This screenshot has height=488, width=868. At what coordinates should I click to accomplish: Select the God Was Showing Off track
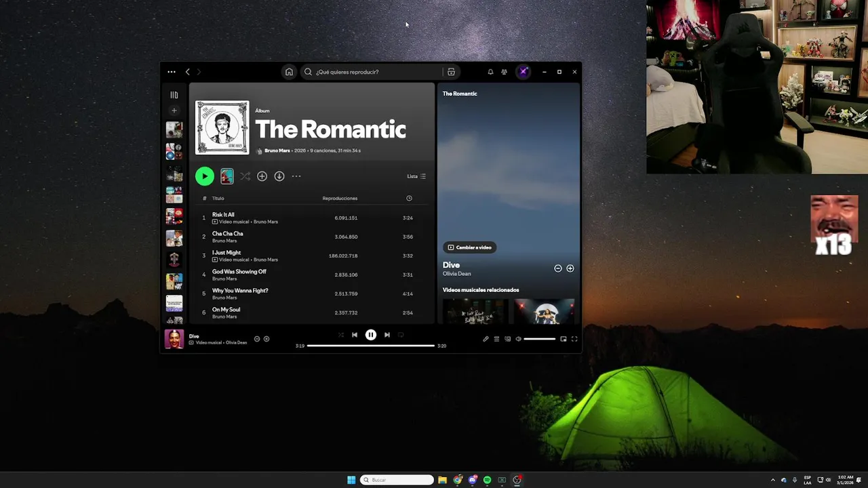(x=312, y=274)
